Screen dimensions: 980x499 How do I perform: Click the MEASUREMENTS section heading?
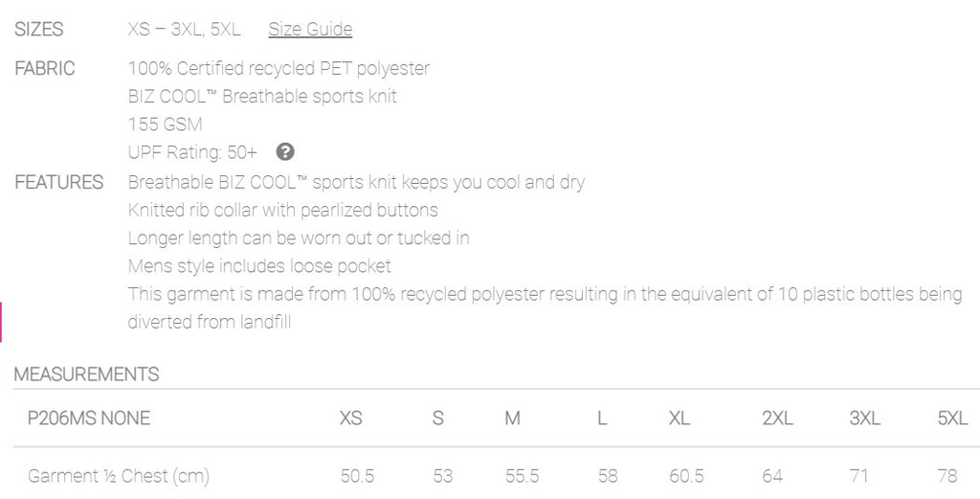[86, 374]
